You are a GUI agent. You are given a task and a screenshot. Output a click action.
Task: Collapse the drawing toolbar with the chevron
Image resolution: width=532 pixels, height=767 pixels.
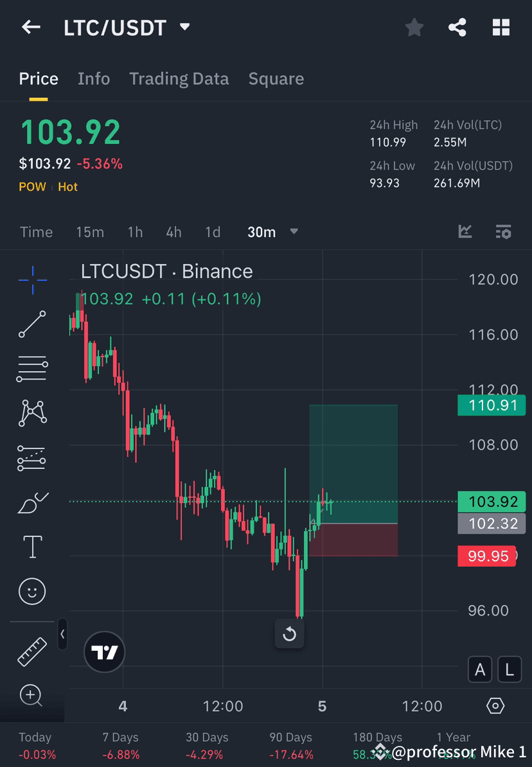62,635
